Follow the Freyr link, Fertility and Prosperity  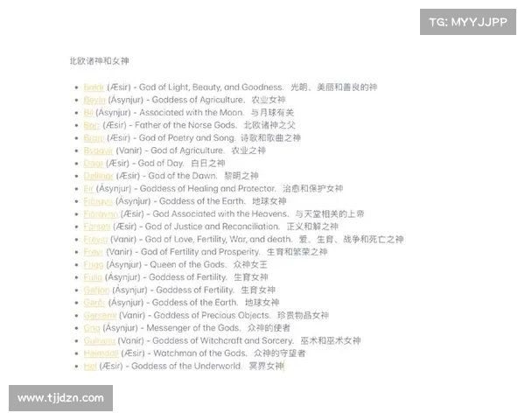tap(94, 252)
